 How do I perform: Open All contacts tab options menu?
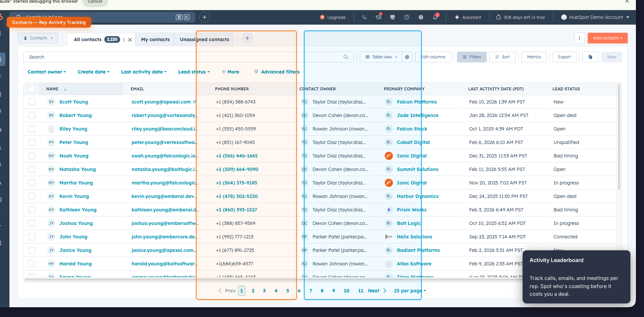tap(124, 40)
